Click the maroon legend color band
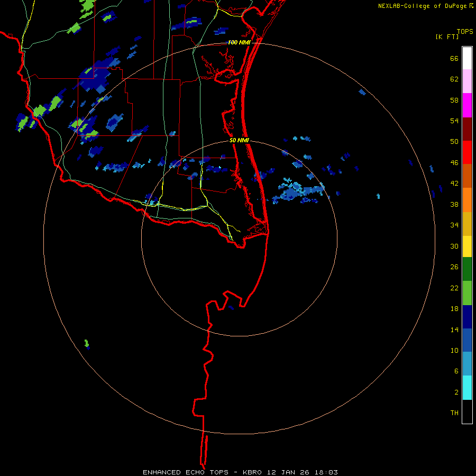476x476 pixels. pos(467,129)
